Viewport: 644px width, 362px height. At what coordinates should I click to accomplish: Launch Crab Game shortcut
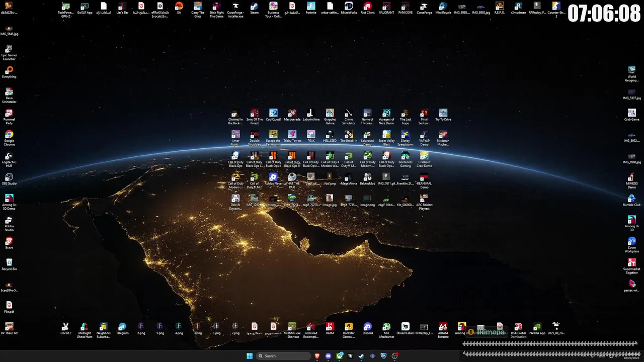coord(632,115)
